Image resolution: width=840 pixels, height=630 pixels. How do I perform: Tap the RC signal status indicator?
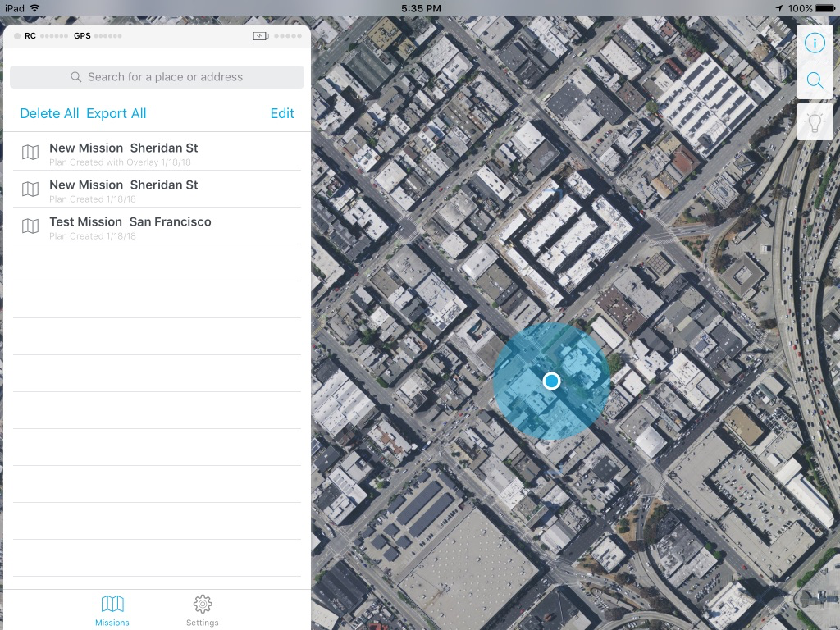[41, 36]
